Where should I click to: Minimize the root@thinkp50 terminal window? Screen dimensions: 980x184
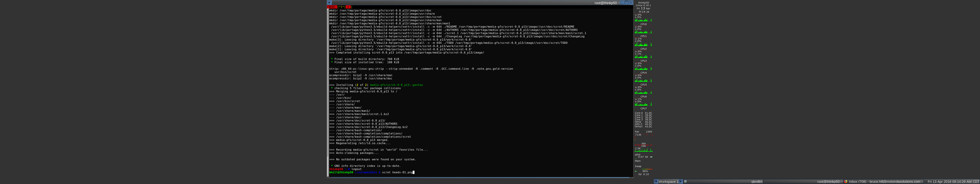[x=622, y=3]
